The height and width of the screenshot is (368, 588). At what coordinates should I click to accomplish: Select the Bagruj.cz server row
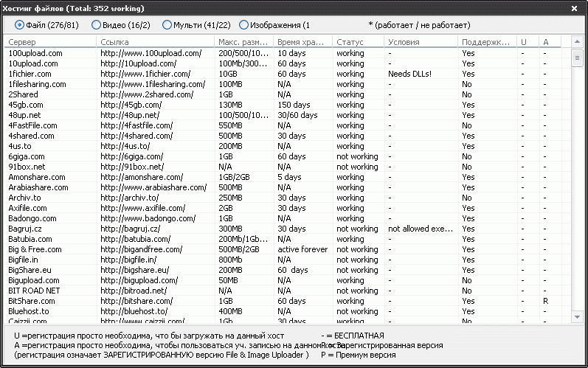click(x=283, y=229)
